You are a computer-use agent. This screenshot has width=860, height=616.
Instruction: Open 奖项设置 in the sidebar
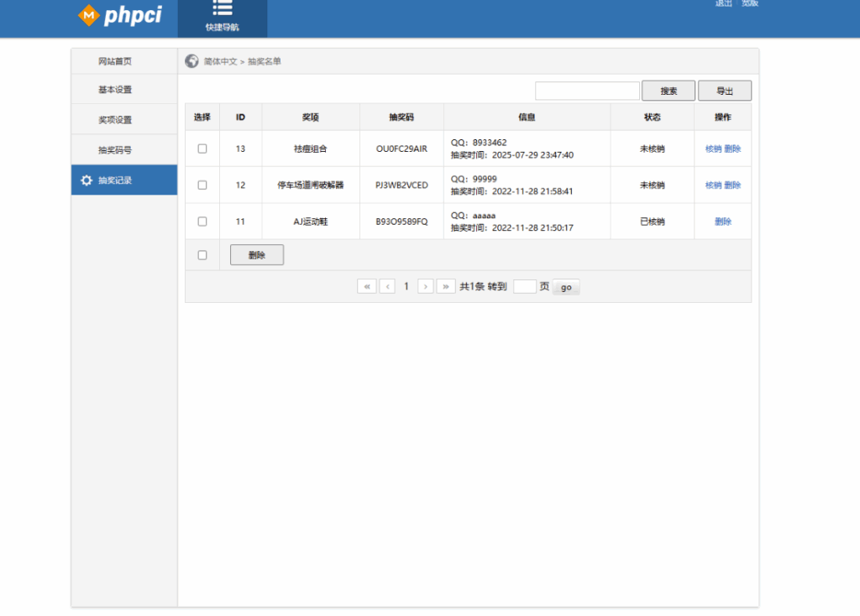(x=124, y=119)
